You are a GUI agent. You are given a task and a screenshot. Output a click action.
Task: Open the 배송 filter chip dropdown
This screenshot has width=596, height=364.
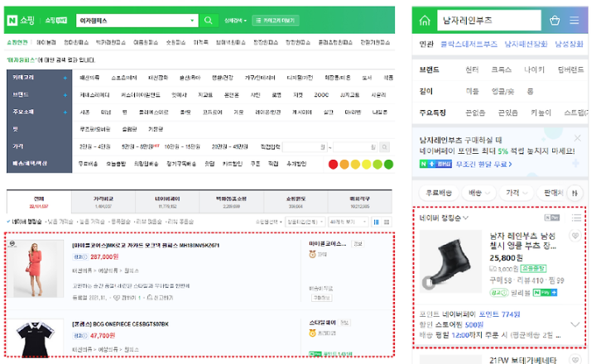479,193
